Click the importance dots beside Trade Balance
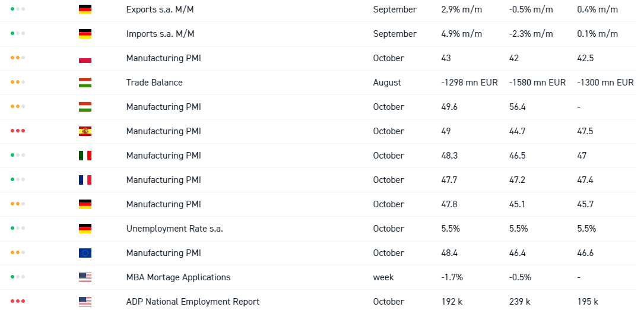This screenshot has height=310, width=644. click(x=18, y=83)
